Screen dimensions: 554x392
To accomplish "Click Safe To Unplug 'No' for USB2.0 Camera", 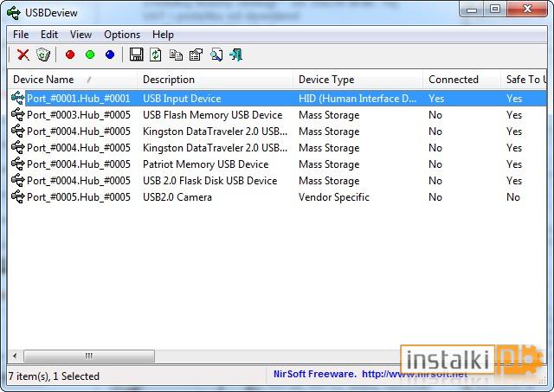I will coord(513,197).
